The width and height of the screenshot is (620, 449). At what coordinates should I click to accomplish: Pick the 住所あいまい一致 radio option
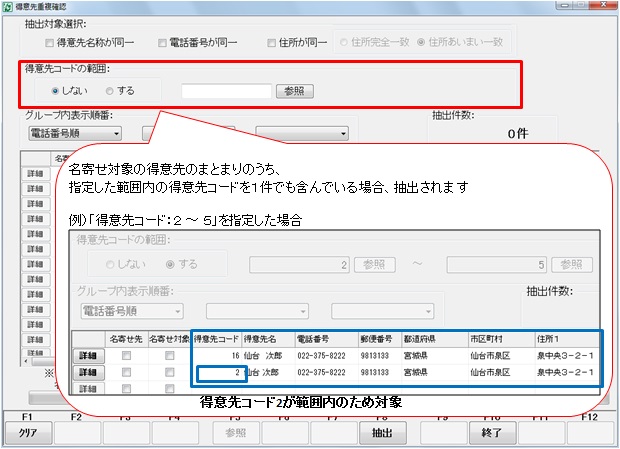422,43
